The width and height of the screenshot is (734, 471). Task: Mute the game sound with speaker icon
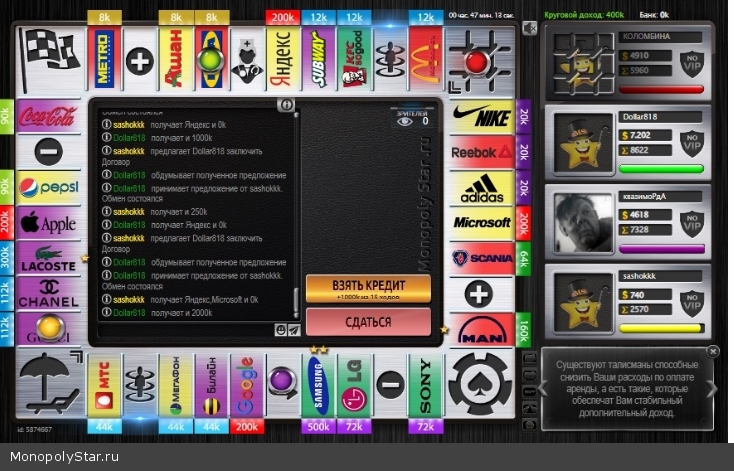[x=530, y=29]
